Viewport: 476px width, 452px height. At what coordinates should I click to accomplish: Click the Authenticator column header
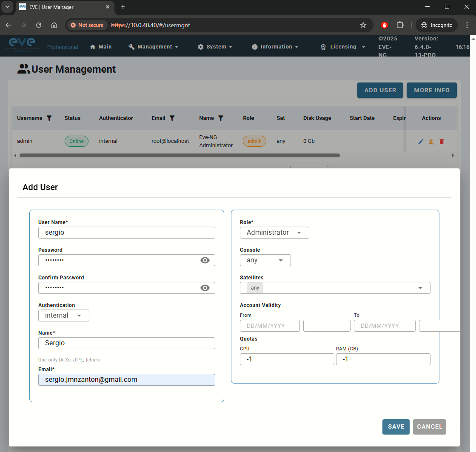click(116, 118)
